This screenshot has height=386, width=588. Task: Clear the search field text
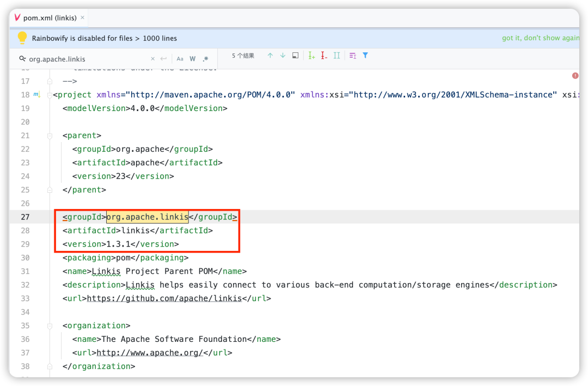[152, 58]
